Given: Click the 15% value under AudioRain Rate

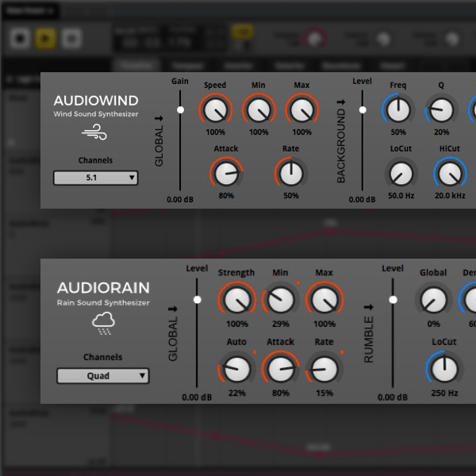Looking at the screenshot, I should pos(324,393).
